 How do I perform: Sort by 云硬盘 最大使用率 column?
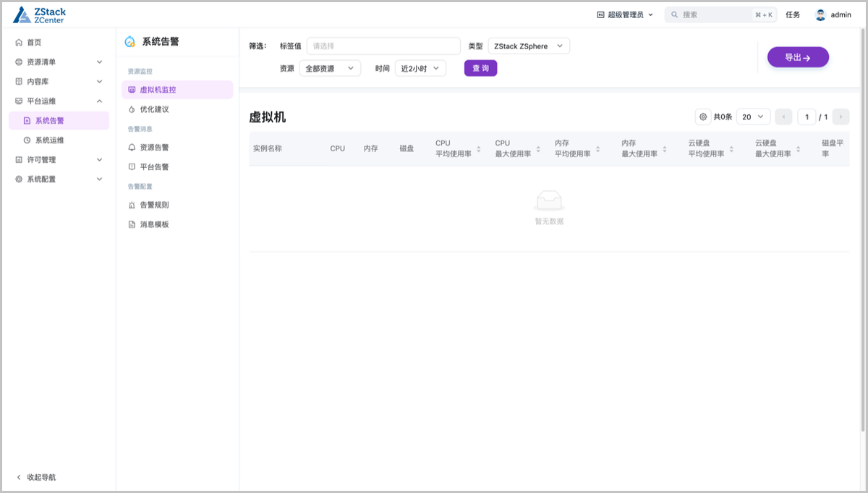point(799,149)
